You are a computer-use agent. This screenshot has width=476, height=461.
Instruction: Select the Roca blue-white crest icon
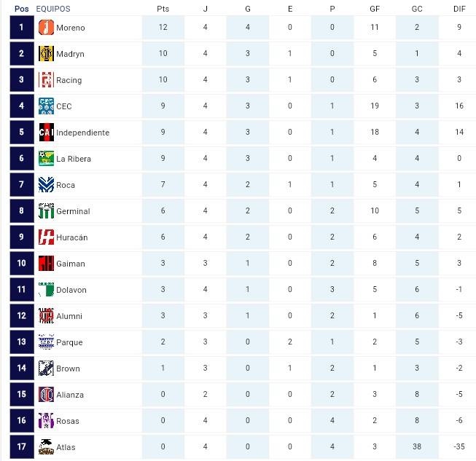46,185
